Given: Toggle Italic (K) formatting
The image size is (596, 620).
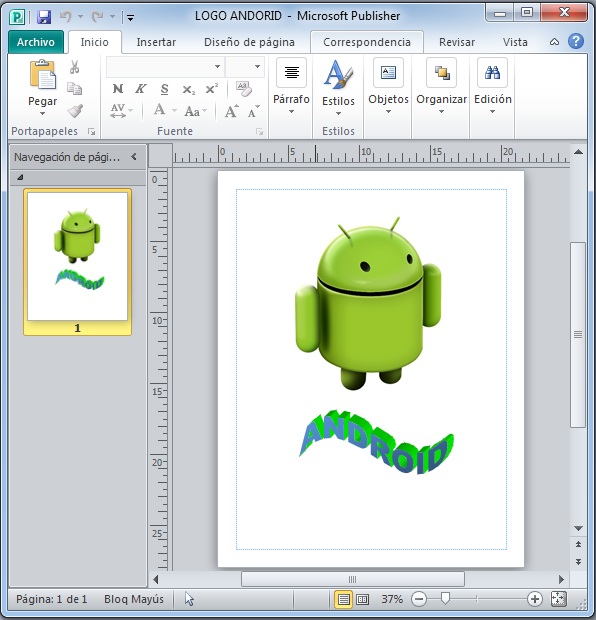Looking at the screenshot, I should tap(141, 89).
